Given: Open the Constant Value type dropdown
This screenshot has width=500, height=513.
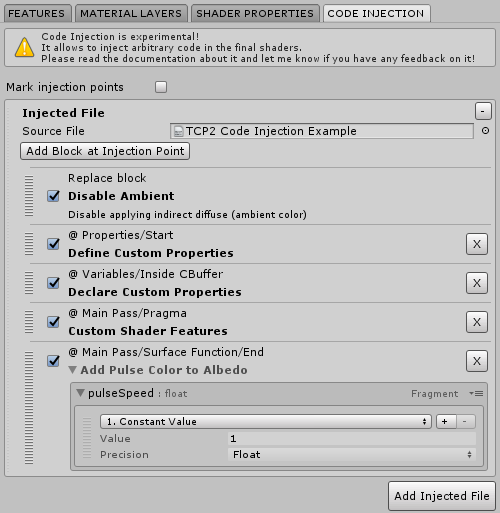Looking at the screenshot, I should [266, 422].
